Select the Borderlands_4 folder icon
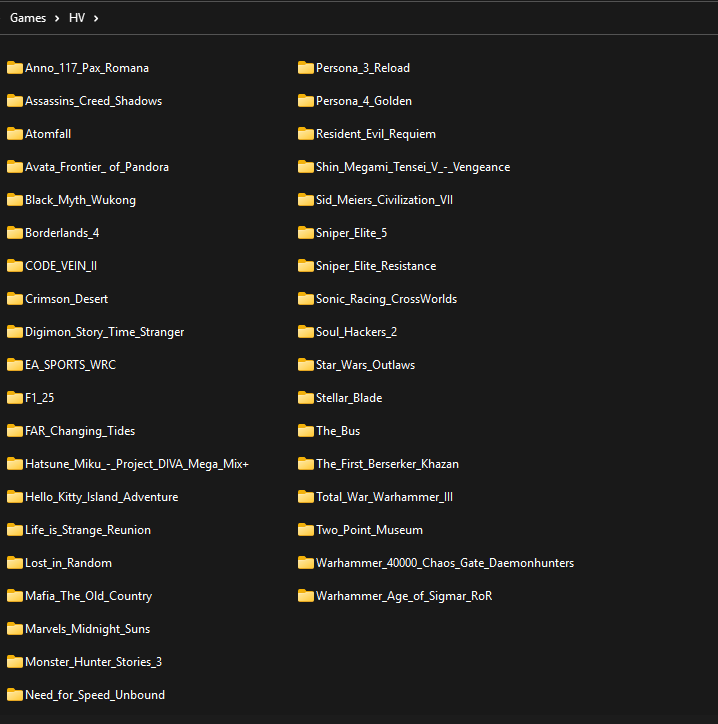This screenshot has width=718, height=724. 15,233
